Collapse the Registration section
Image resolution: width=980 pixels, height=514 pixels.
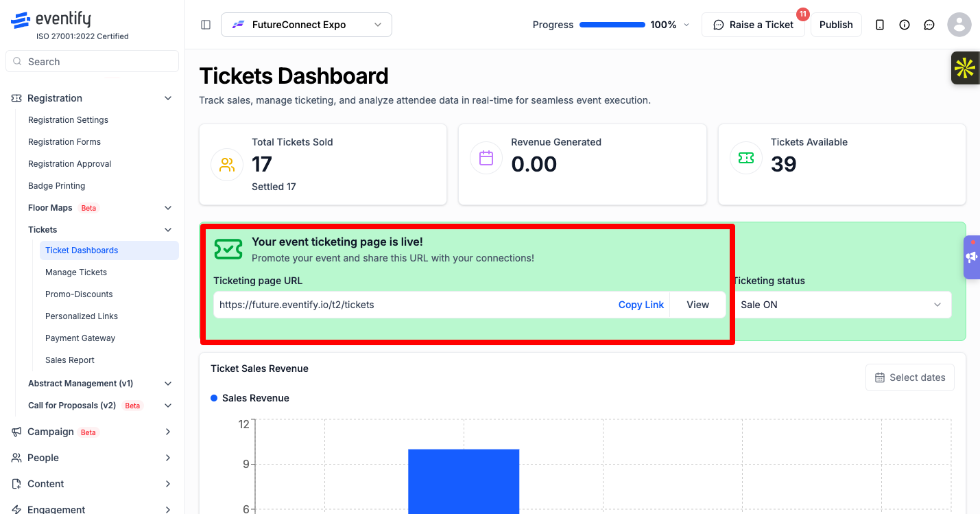(x=168, y=98)
